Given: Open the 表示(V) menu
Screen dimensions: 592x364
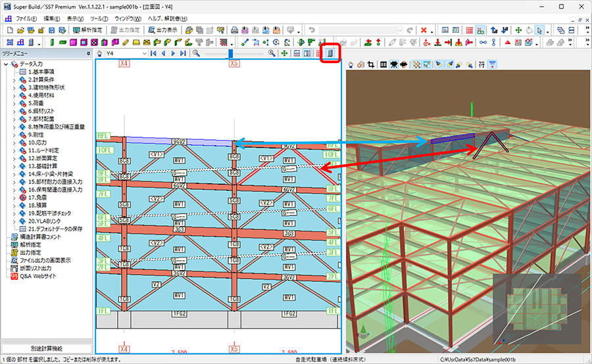Looking at the screenshot, I should coord(75,18).
